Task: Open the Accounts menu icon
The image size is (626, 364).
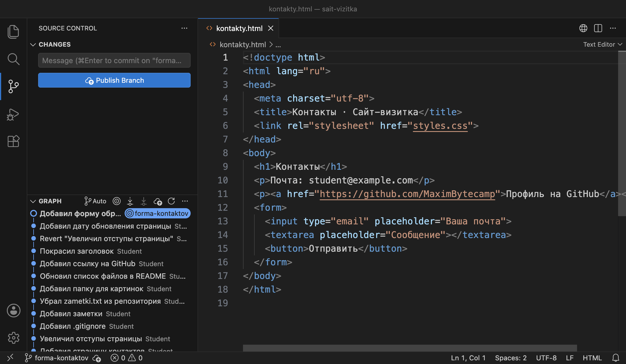Action: click(x=13, y=310)
